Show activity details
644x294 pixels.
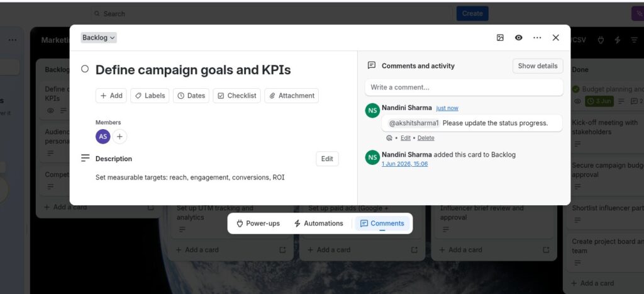tap(538, 66)
